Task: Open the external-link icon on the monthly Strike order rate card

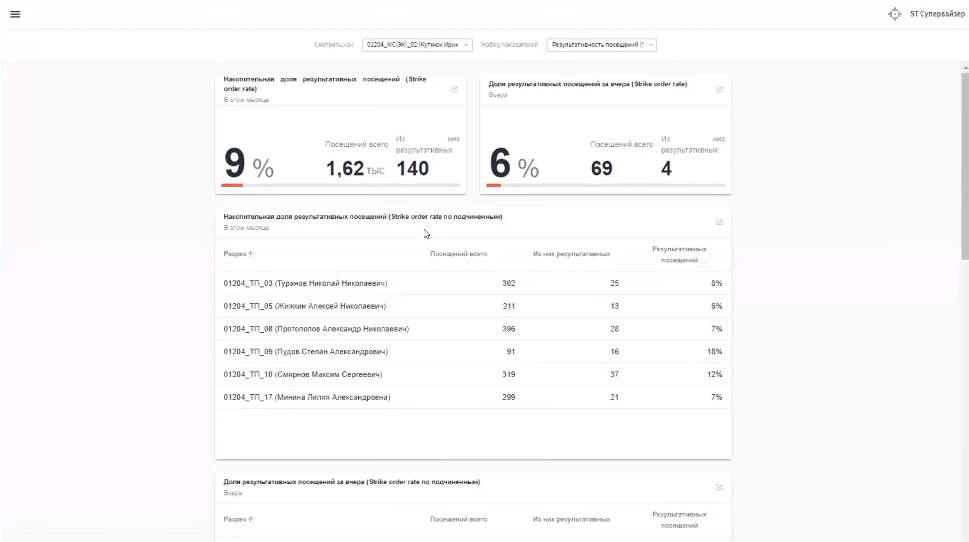Action: pyautogui.click(x=455, y=89)
